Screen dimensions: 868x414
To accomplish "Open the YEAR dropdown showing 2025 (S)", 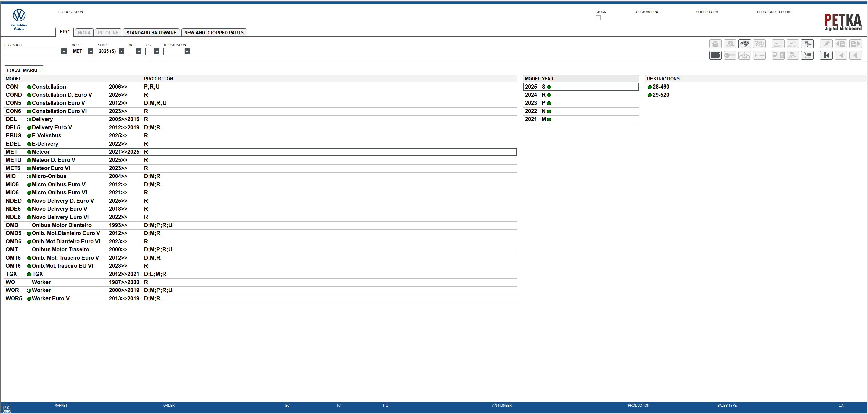I will click(121, 51).
